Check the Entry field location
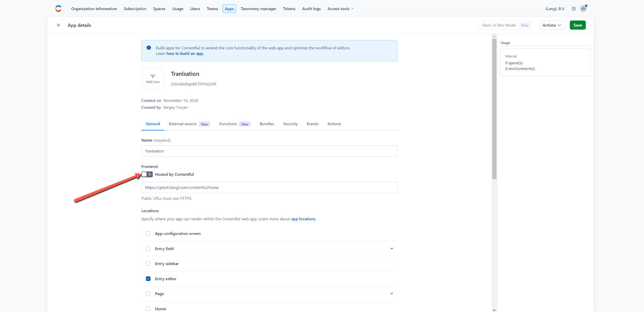Screen dimensions: 644x312 pyautogui.click(x=148, y=249)
